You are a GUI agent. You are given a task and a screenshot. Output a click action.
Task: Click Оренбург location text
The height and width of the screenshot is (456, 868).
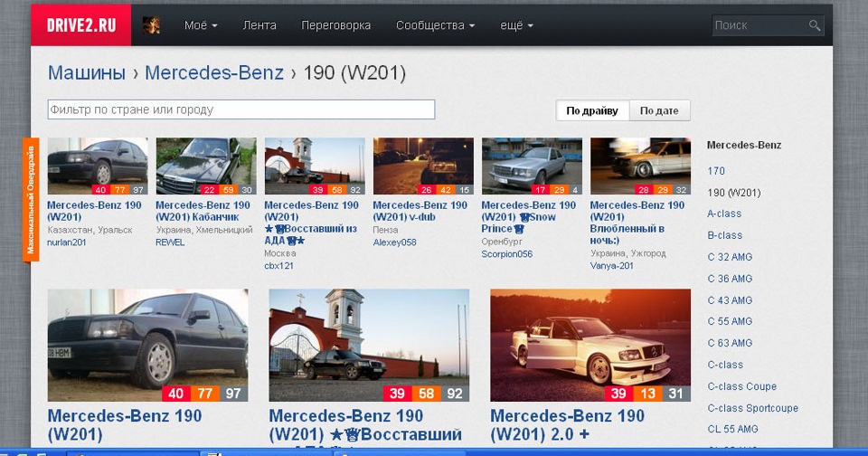[x=502, y=242]
